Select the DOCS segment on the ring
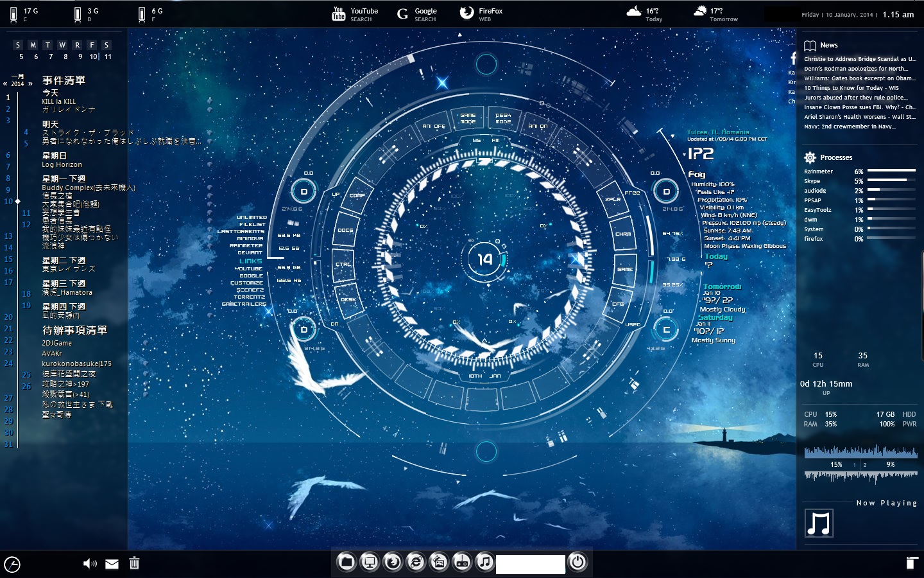Image resolution: width=924 pixels, height=578 pixels. [x=345, y=230]
